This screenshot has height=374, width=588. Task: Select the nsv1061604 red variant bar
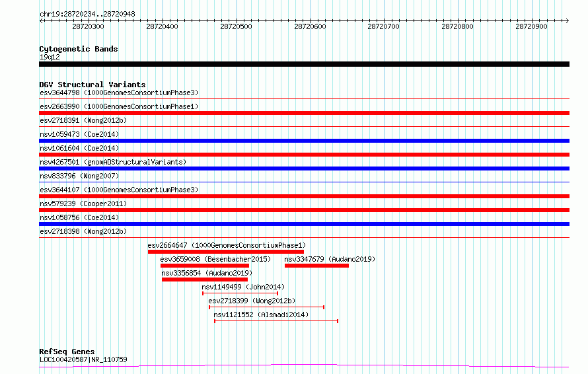tap(304, 155)
